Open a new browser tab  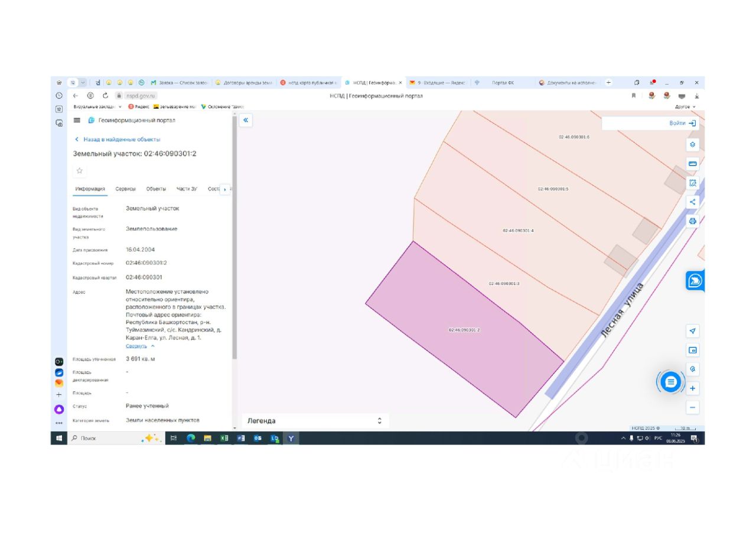609,82
